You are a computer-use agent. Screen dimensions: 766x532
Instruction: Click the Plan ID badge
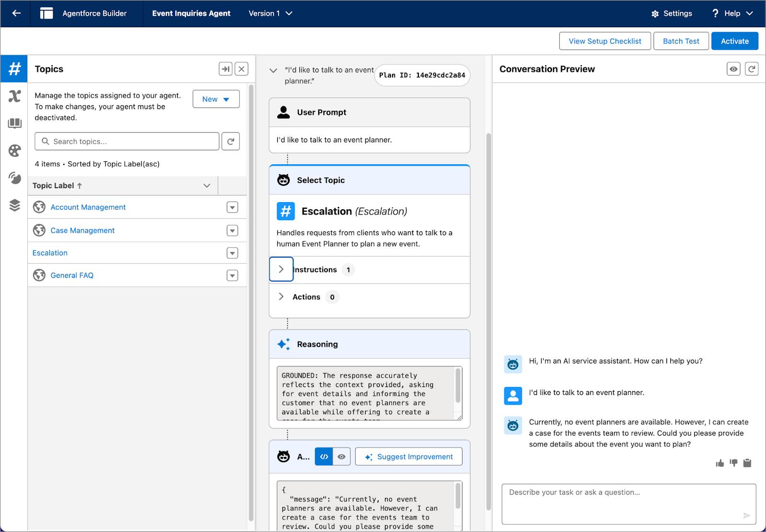coord(422,75)
